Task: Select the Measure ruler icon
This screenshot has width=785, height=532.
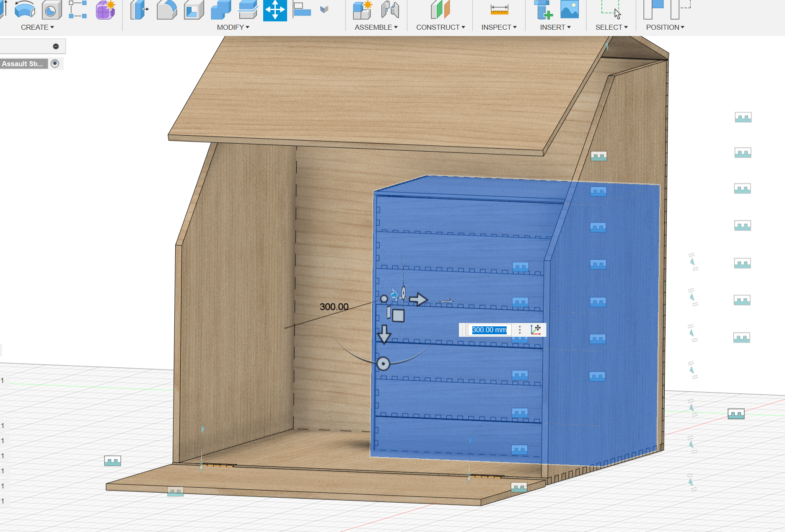Action: [x=499, y=10]
